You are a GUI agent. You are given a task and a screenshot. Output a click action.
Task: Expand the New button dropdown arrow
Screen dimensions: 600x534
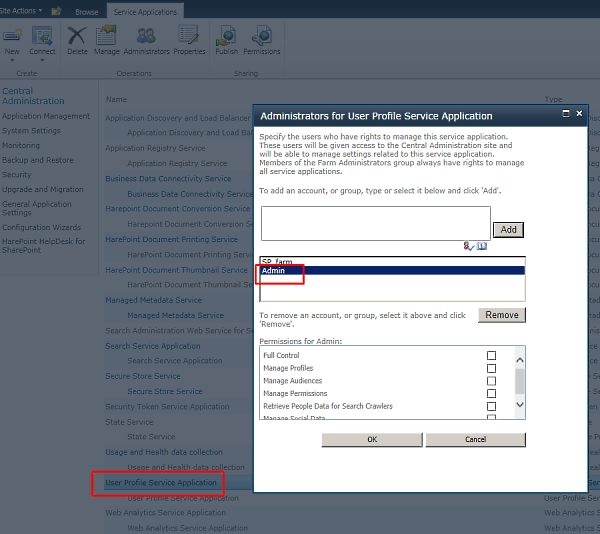coord(12,60)
